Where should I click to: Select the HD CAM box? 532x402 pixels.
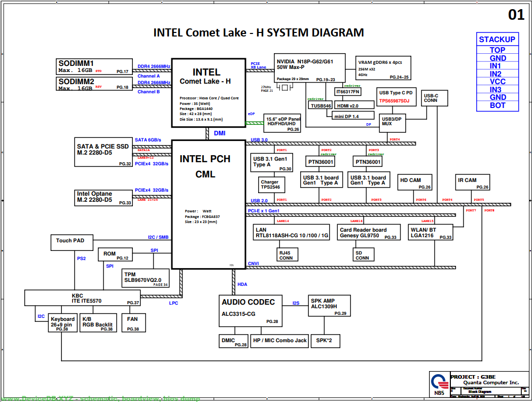click(415, 182)
